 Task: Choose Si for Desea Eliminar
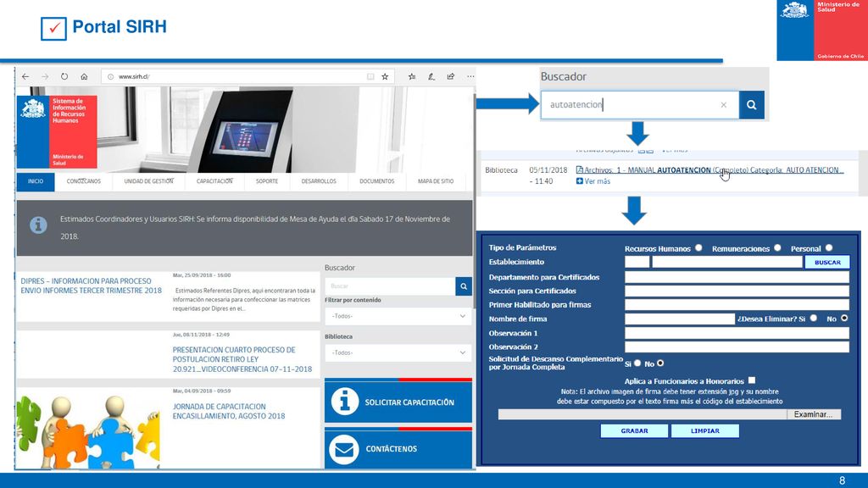813,319
